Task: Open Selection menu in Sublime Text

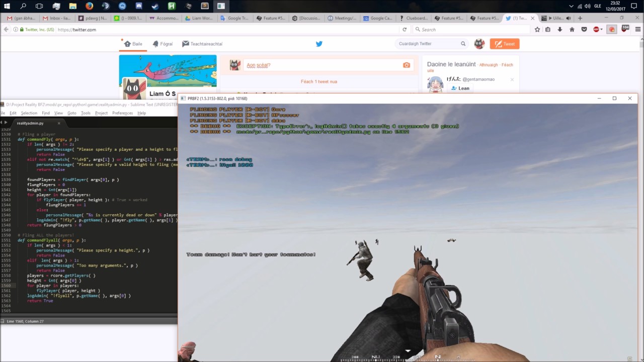Action: (29, 113)
